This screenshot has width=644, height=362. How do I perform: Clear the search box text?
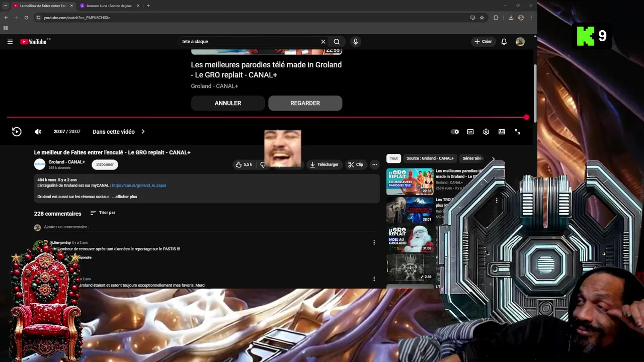(323, 42)
